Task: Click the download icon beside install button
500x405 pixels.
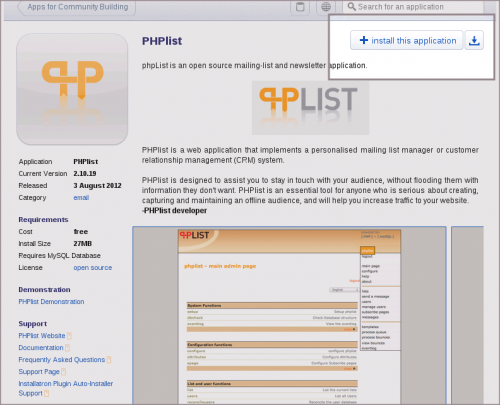Action: tap(474, 40)
